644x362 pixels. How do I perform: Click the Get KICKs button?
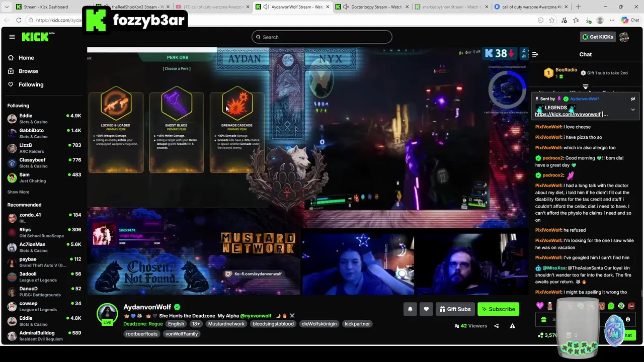(x=598, y=37)
